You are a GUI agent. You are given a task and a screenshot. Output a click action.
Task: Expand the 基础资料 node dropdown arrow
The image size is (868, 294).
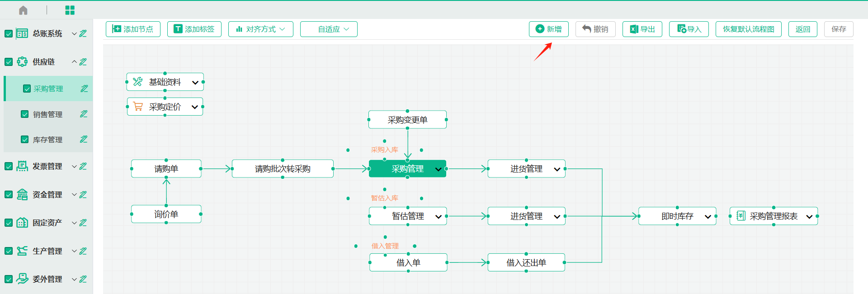[195, 82]
